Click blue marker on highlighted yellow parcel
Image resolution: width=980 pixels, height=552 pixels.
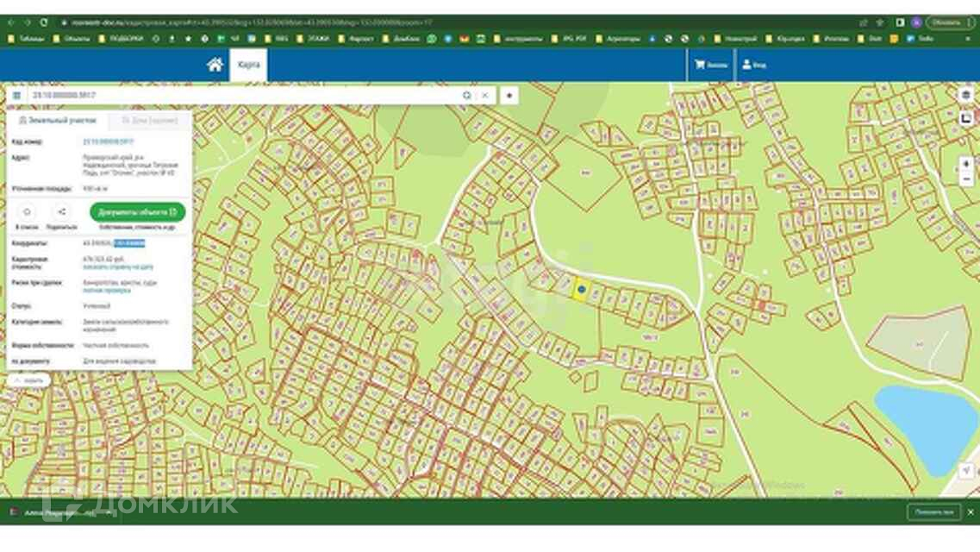(x=582, y=290)
